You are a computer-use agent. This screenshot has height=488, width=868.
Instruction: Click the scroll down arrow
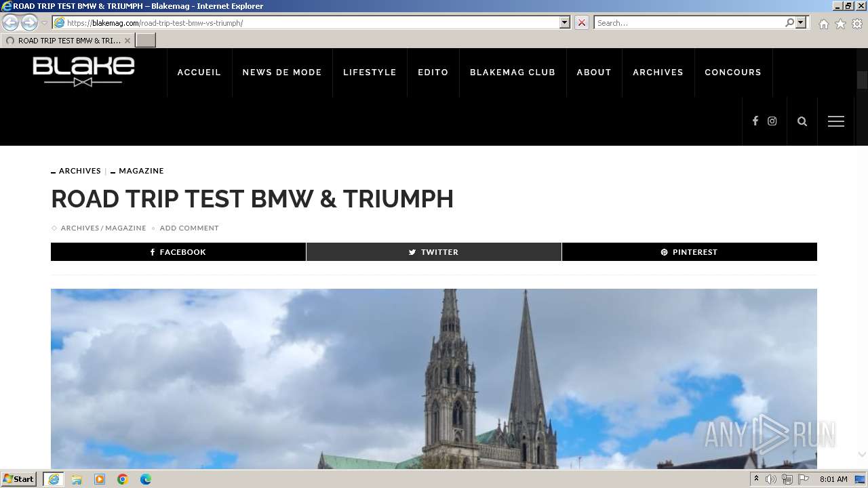[x=862, y=455]
